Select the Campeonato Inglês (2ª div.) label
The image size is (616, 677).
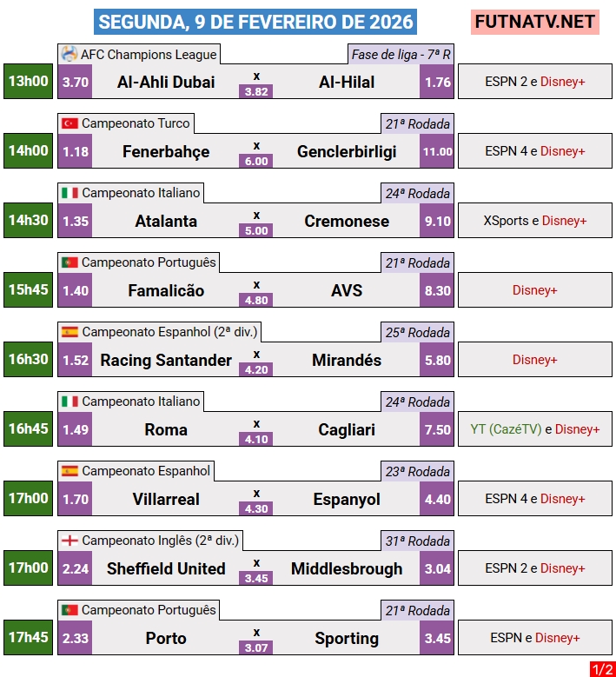pos(160,541)
